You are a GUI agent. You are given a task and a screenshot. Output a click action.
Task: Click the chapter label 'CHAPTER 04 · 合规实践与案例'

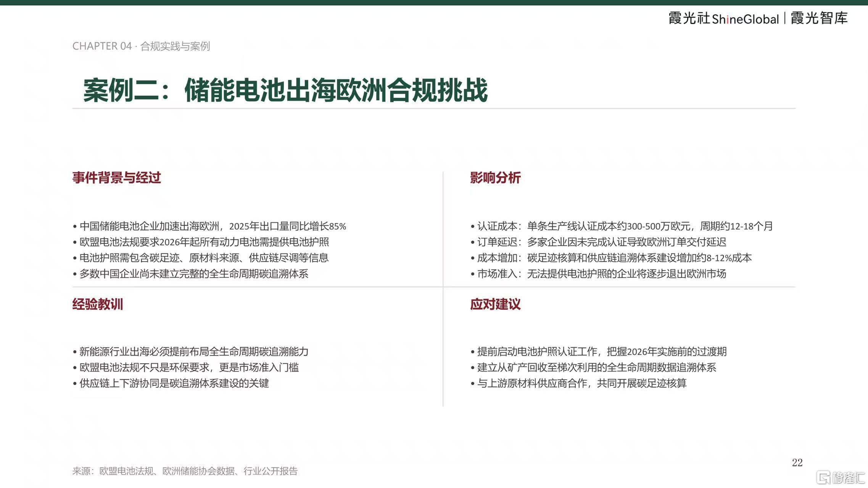point(141,46)
